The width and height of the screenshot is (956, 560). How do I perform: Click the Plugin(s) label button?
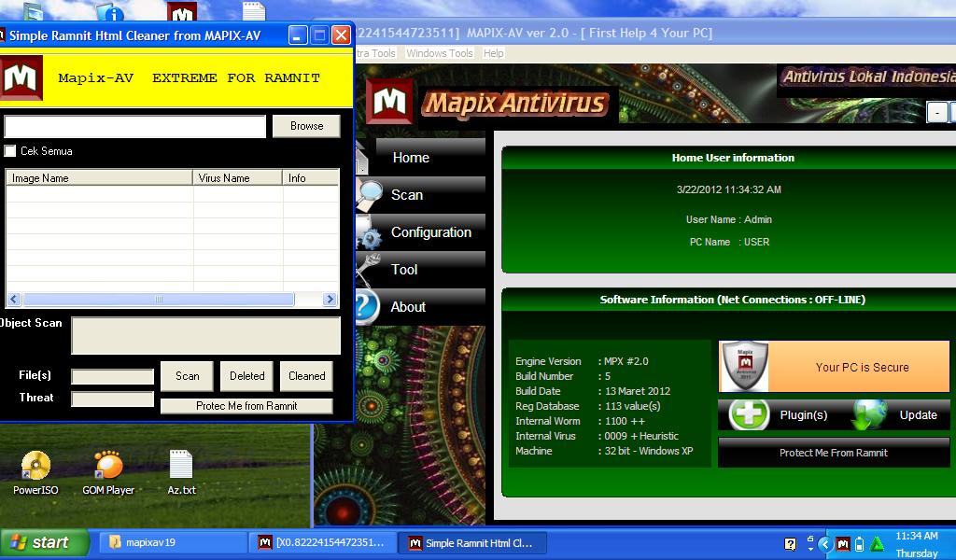click(x=804, y=415)
